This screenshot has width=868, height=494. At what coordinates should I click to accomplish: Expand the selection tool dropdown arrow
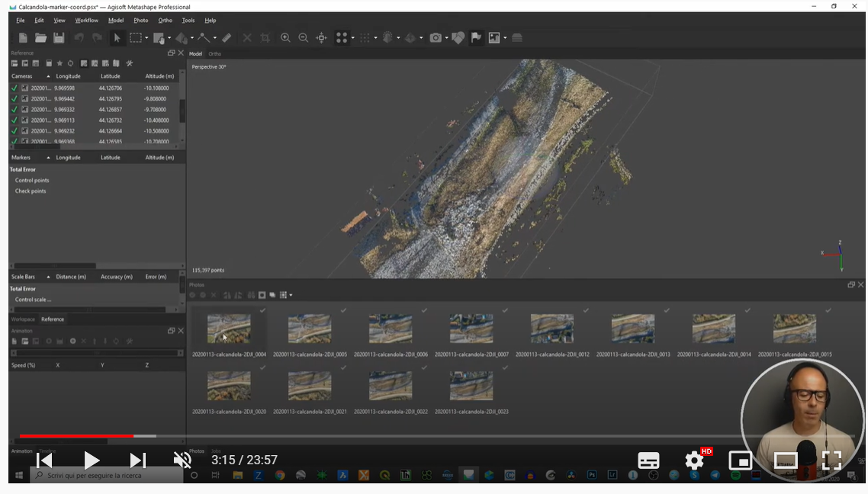[146, 37]
